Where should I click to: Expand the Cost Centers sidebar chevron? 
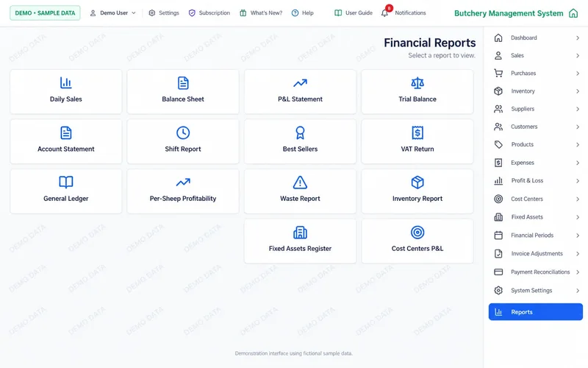tap(578, 199)
